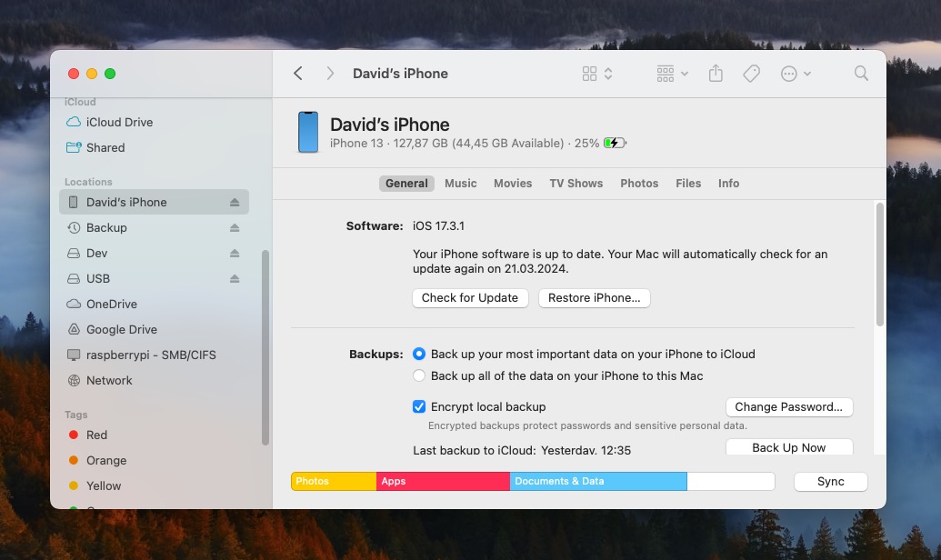Open the view style up-down stepper
This screenshot has width=941, height=560.
(608, 74)
